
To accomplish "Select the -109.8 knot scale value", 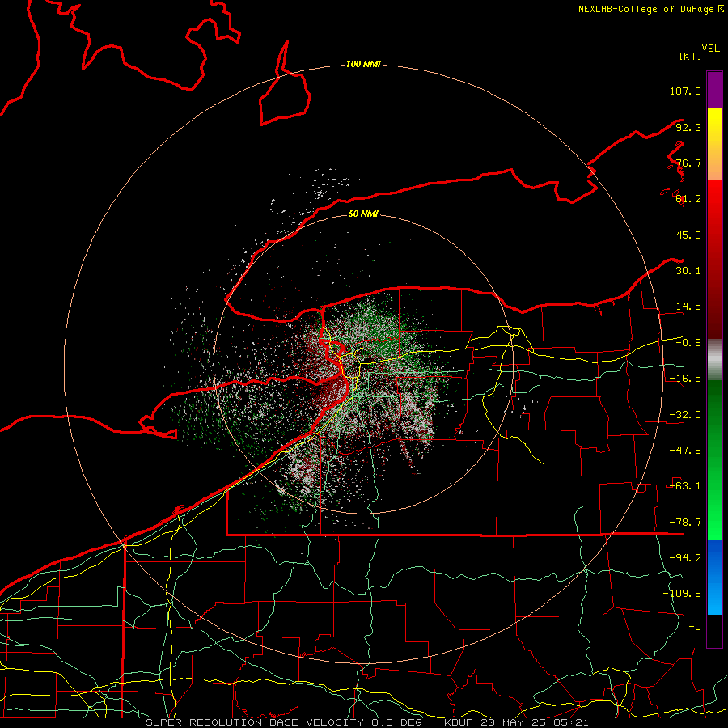I will click(682, 594).
